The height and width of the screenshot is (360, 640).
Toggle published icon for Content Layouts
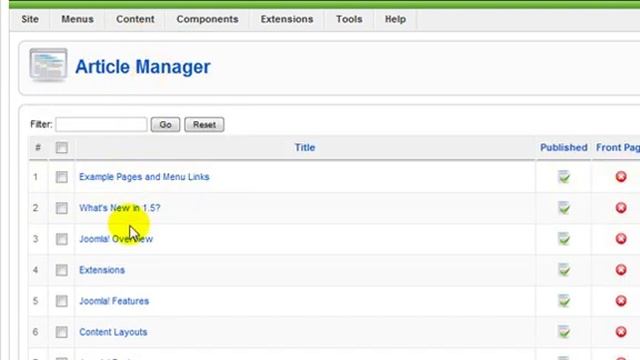coord(564,332)
